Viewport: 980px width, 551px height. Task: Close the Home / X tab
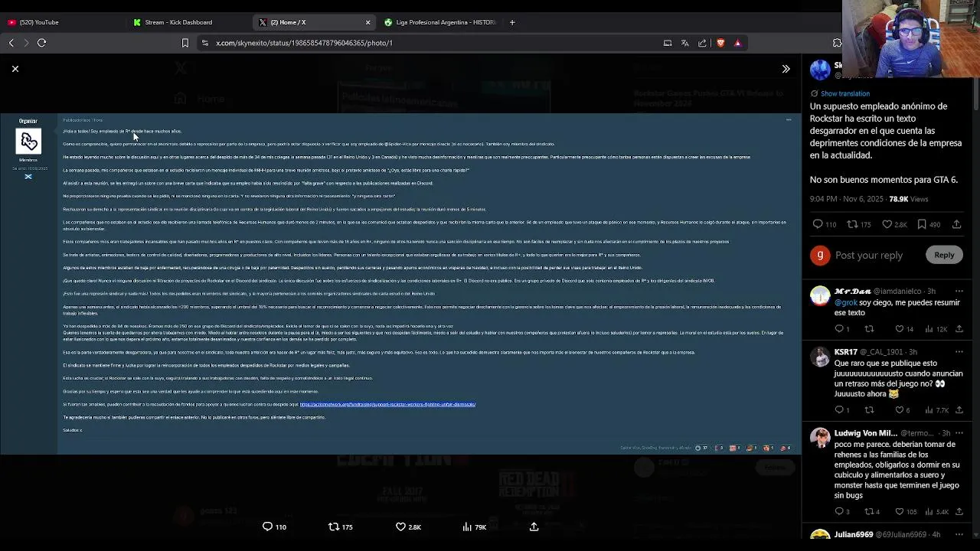(x=367, y=22)
